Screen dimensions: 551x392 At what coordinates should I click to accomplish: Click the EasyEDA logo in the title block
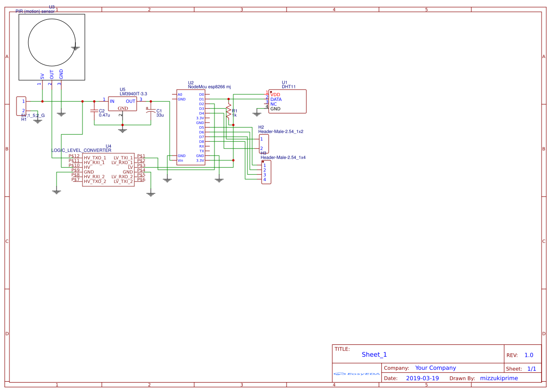(x=356, y=373)
